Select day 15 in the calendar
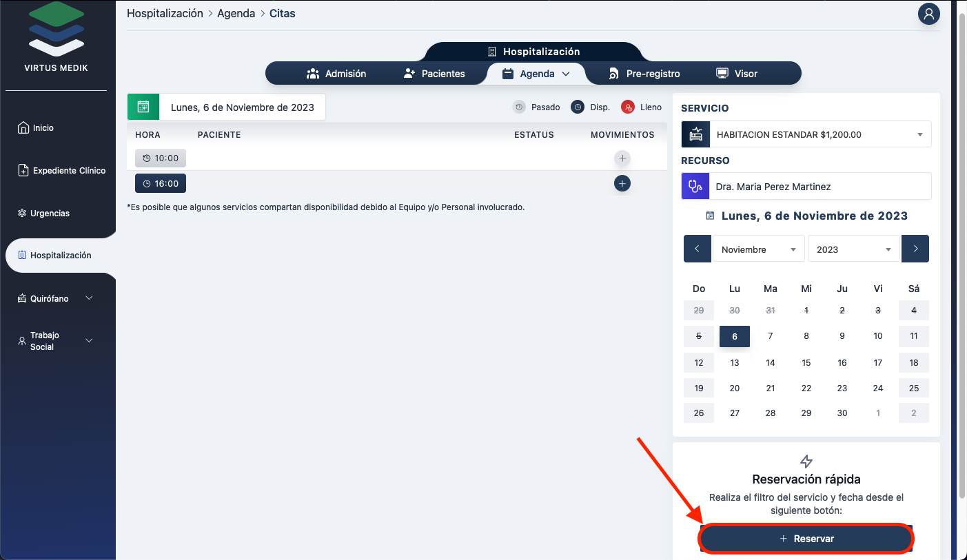This screenshot has height=560, width=967. [x=806, y=363]
